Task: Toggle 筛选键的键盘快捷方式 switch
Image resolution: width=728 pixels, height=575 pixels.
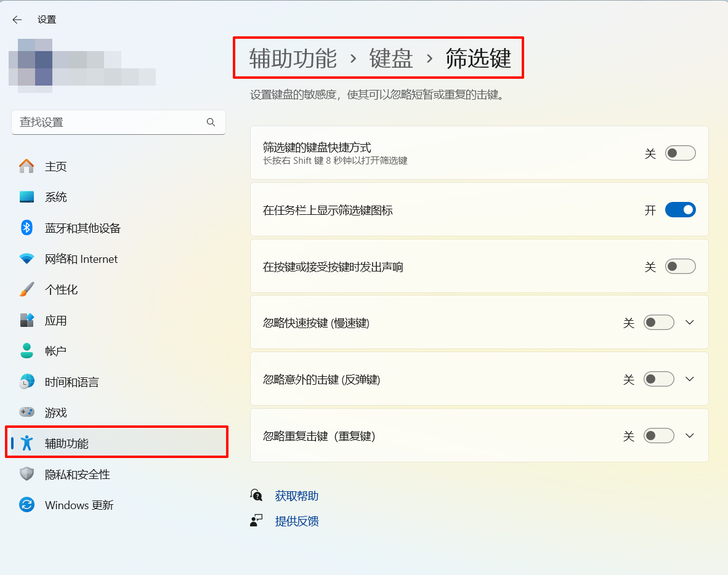Action: 680,153
